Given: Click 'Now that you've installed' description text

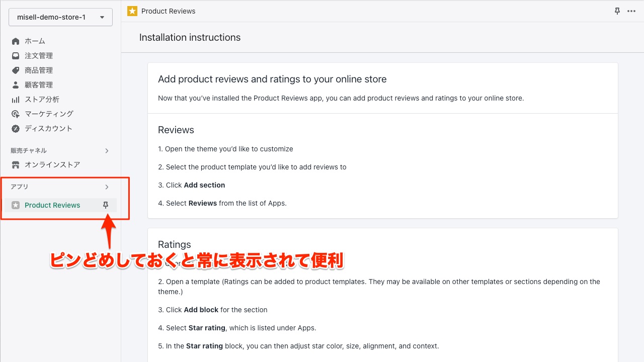Looking at the screenshot, I should point(341,98).
